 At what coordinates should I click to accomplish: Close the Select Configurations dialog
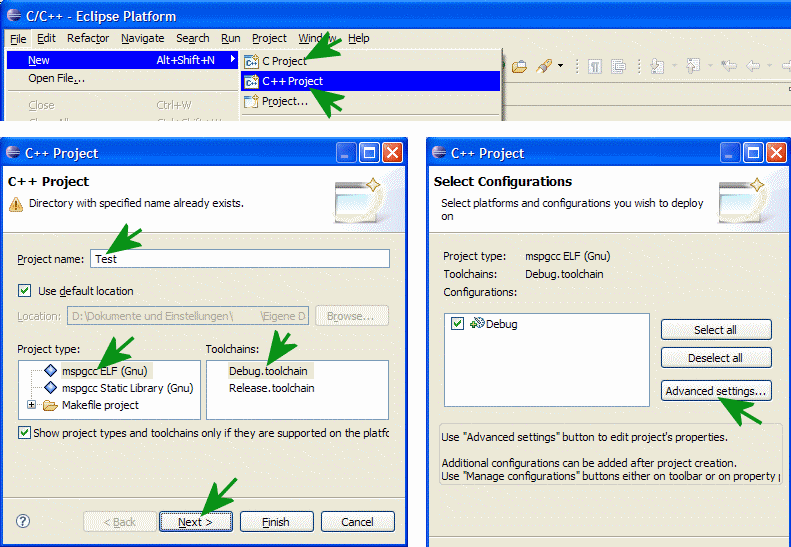[777, 152]
